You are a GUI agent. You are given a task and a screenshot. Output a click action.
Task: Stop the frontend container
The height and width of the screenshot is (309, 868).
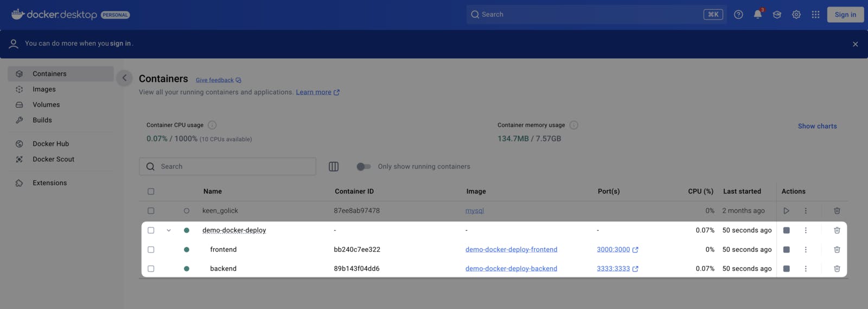(x=786, y=250)
